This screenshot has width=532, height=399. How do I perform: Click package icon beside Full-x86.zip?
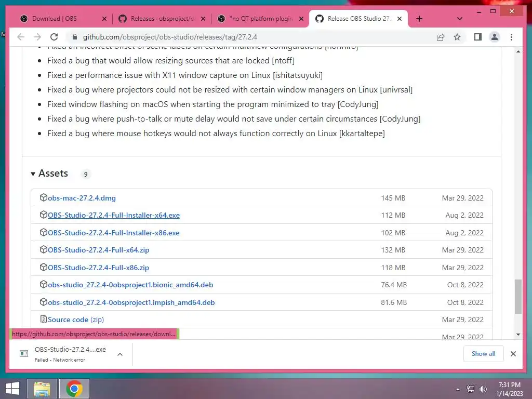click(x=44, y=268)
